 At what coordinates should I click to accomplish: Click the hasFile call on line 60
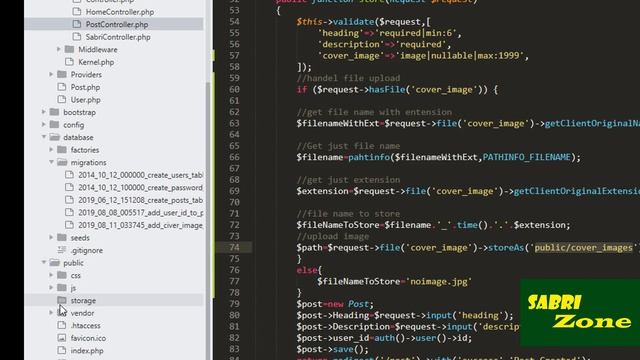click(387, 90)
